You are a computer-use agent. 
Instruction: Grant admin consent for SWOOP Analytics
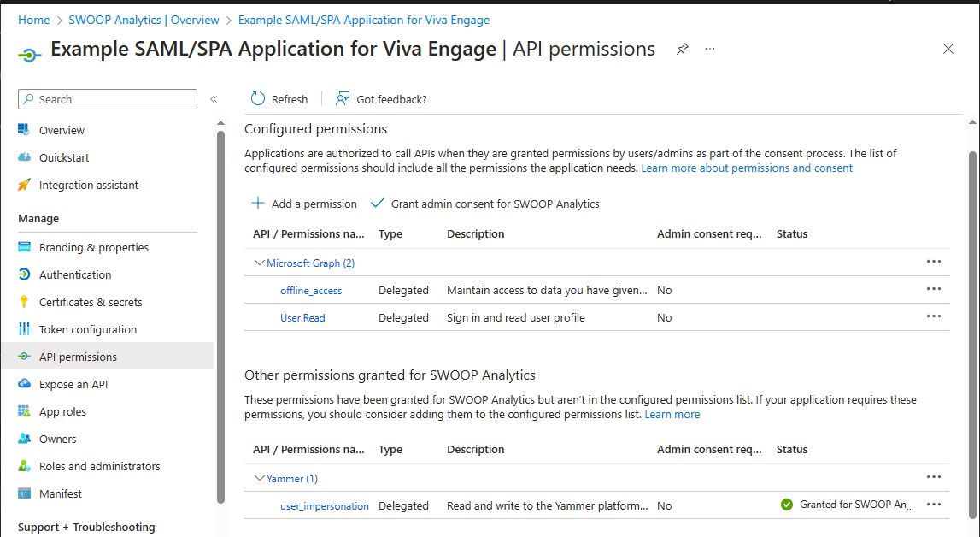pos(485,204)
